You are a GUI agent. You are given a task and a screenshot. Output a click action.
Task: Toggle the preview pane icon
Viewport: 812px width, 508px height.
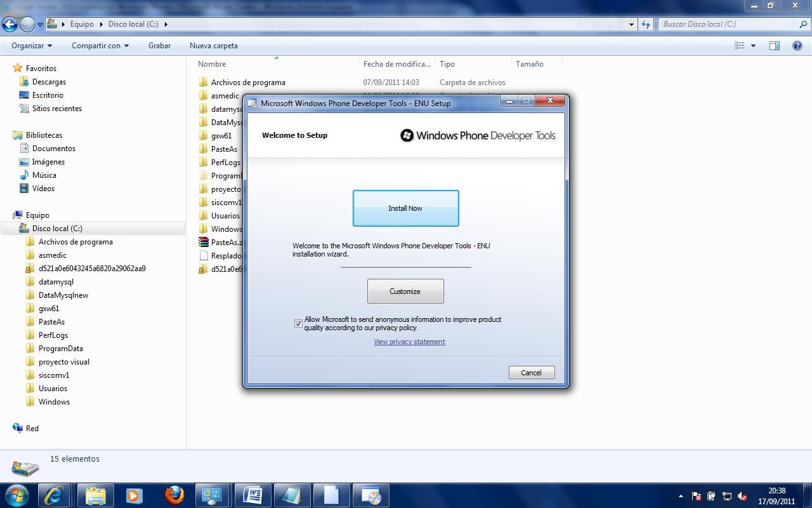click(774, 46)
